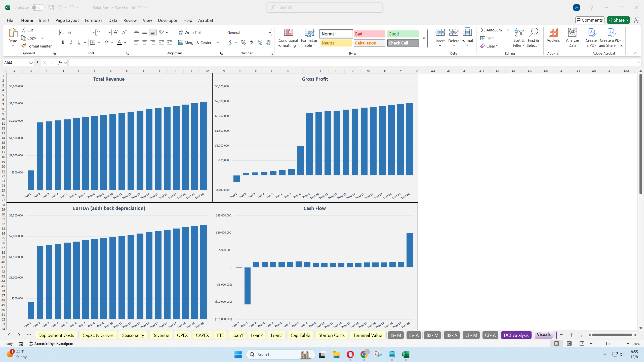The width and height of the screenshot is (644, 362).
Task: Expand the Number Format dropdown
Action: tap(270, 32)
